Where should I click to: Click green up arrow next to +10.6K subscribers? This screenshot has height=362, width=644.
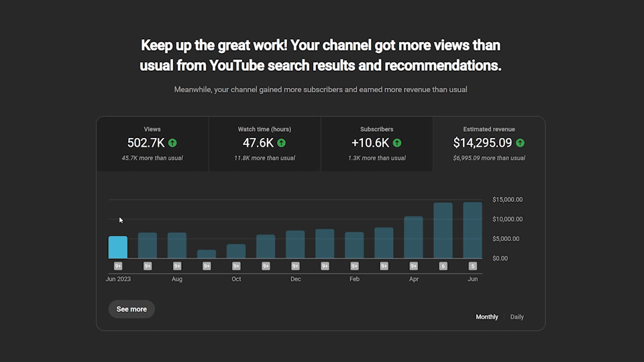coord(396,143)
